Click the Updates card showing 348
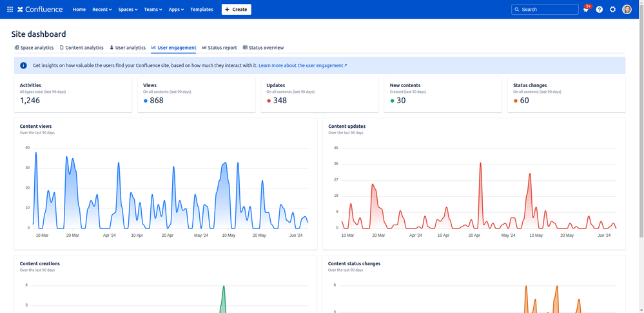The height and width of the screenshot is (313, 644). [x=320, y=95]
